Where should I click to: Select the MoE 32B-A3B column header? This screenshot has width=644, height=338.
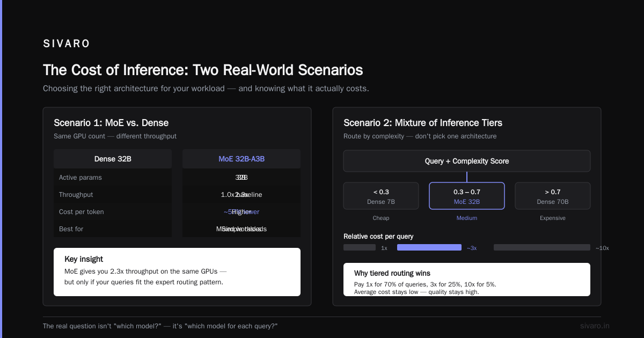pos(241,159)
